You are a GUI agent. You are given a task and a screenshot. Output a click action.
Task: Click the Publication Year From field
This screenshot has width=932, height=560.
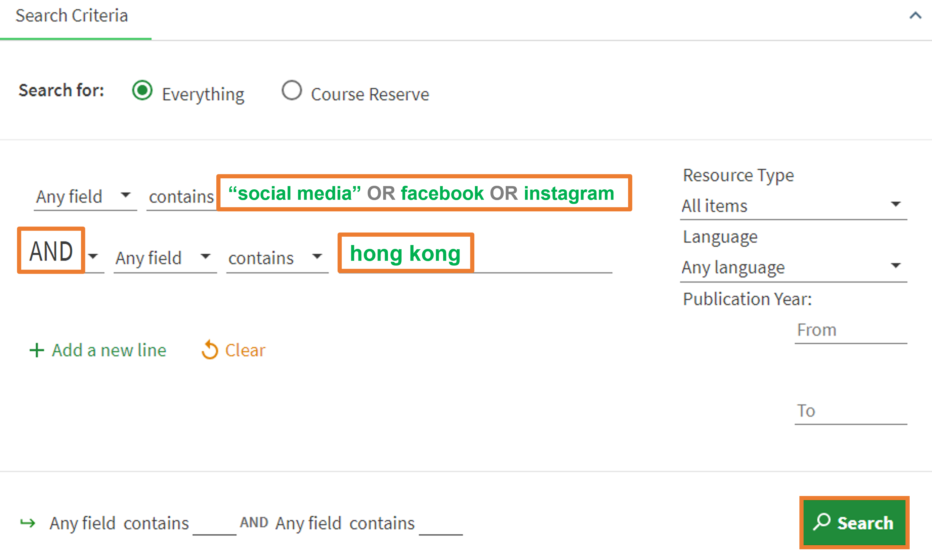tap(850, 330)
